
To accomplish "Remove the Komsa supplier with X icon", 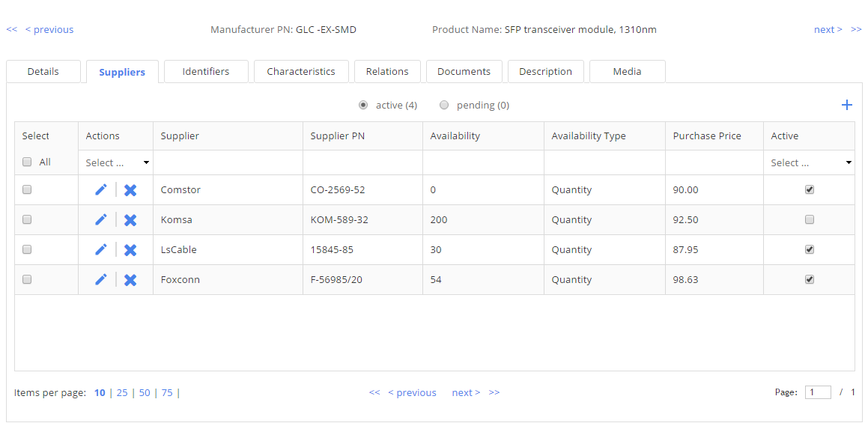I will 130,220.
